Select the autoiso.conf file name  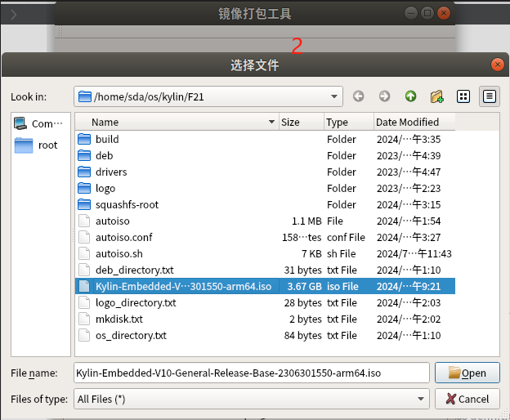124,237
